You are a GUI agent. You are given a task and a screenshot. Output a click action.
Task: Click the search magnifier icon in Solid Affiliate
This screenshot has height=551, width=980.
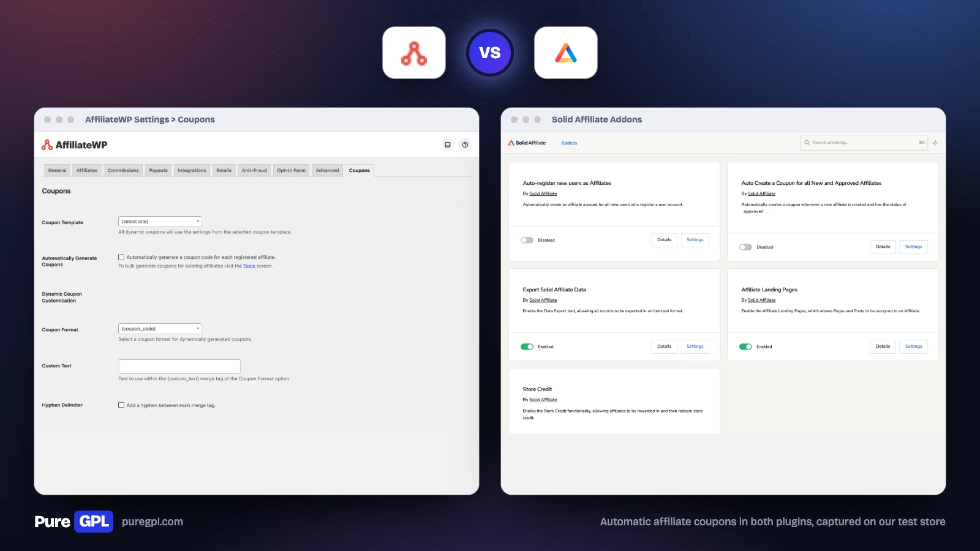[807, 143]
